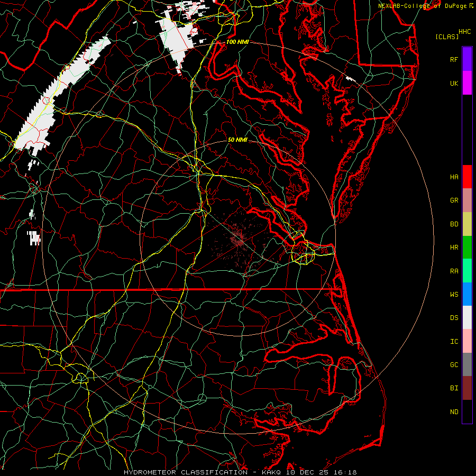Click the 50 NMI range ring label
476x476 pixels.
click(x=237, y=140)
